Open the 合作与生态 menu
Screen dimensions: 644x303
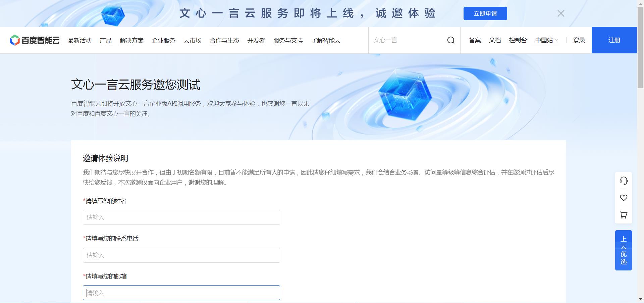point(224,40)
